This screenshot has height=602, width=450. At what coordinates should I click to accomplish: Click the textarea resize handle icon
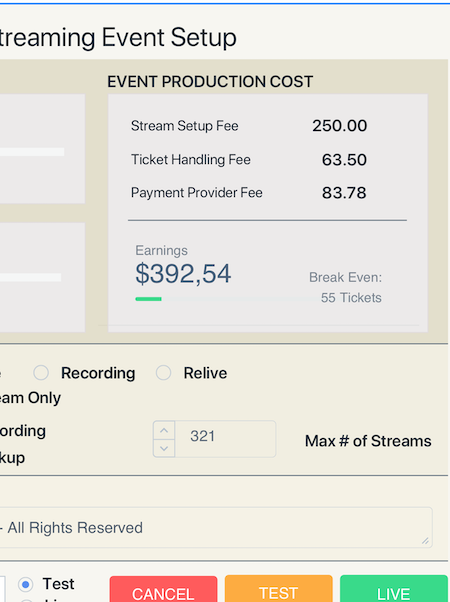[425, 541]
